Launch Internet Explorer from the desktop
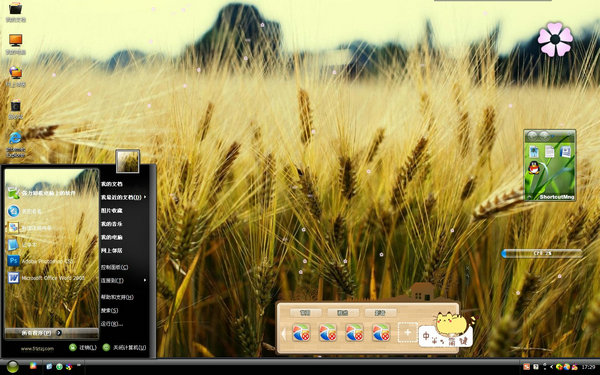600x375 pixels. [x=16, y=145]
